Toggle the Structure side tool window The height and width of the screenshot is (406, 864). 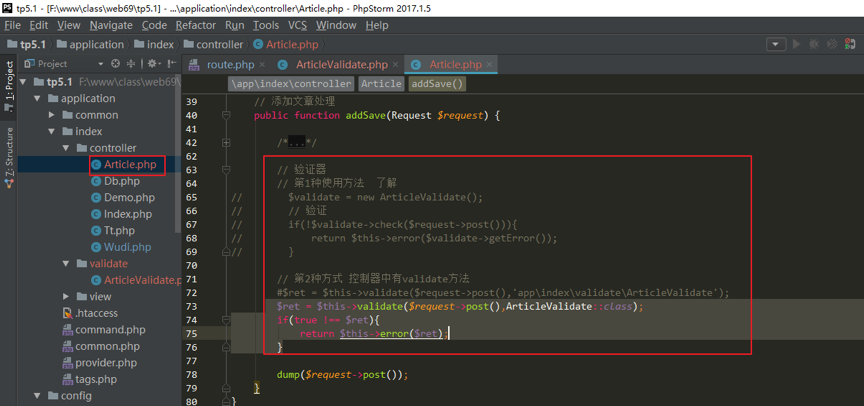[9, 158]
